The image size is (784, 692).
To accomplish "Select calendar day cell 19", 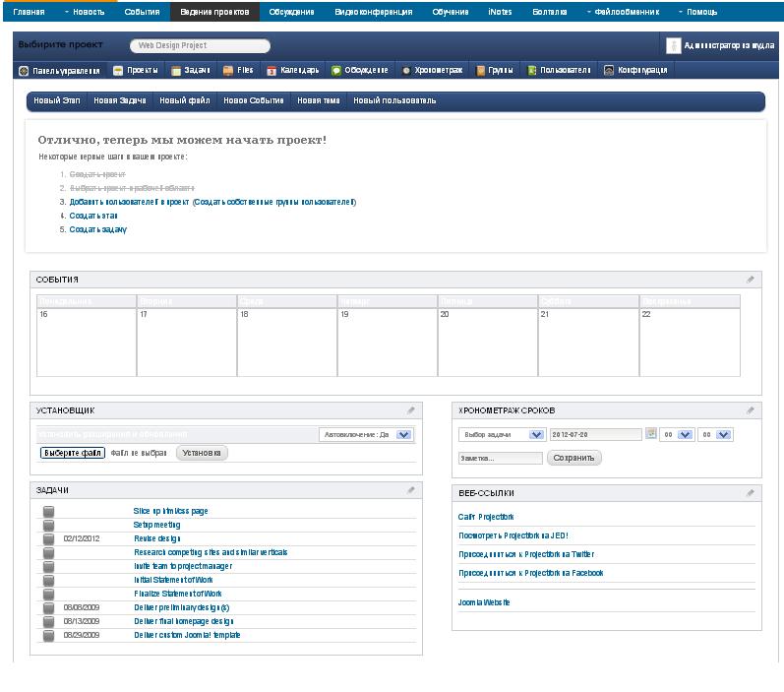I will coord(387,343).
